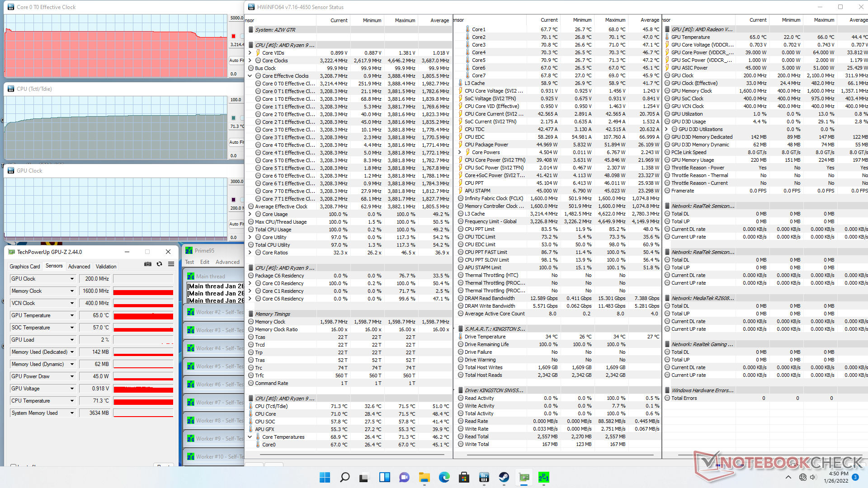Open taskbar search magnifier

pyautogui.click(x=344, y=477)
